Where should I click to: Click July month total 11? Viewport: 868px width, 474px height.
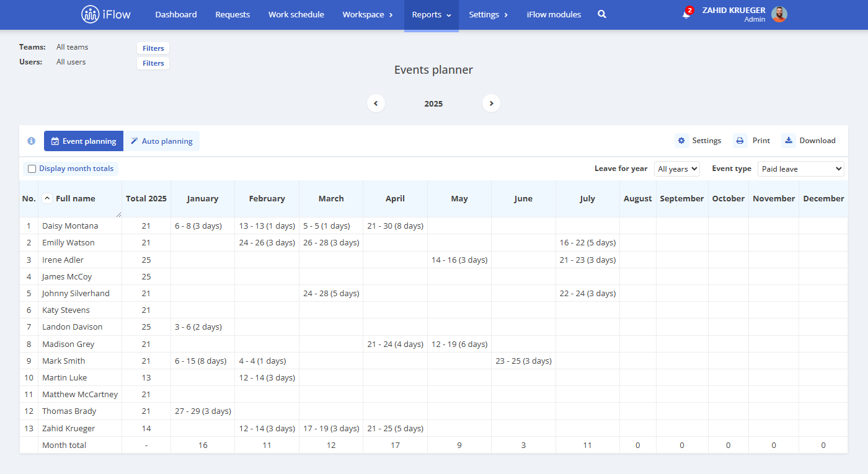(x=587, y=445)
